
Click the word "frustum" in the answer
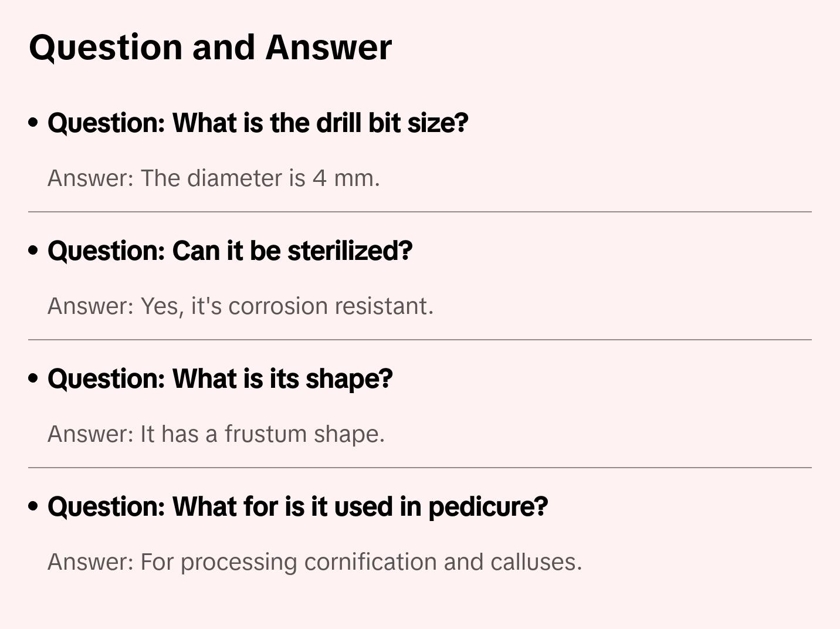[266, 434]
